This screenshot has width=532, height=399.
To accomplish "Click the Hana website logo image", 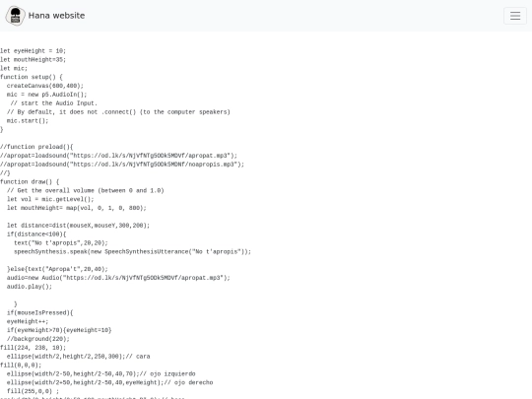I will 15,16.
